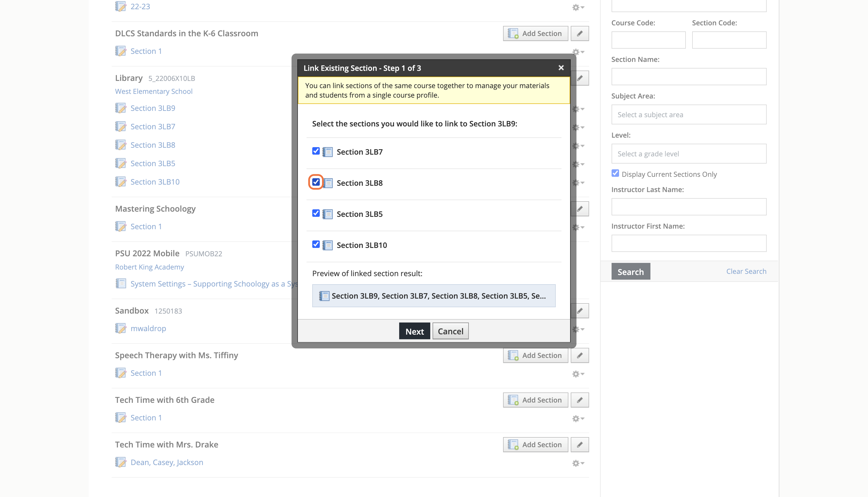Click the Section 3LB7 notebook icon in list
The image size is (868, 497).
pyautogui.click(x=120, y=126)
